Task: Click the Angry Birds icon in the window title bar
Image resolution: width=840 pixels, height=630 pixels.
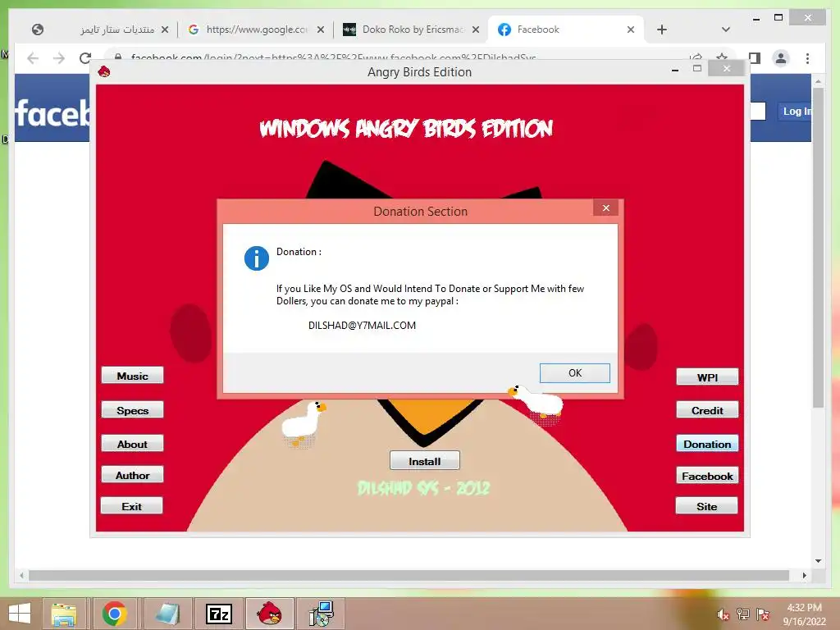Action: click(104, 71)
